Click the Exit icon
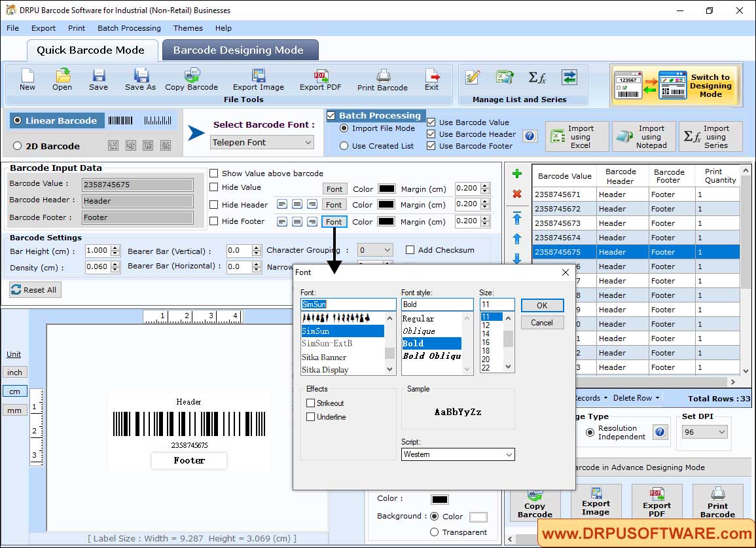Image resolution: width=756 pixels, height=548 pixels. [x=431, y=79]
